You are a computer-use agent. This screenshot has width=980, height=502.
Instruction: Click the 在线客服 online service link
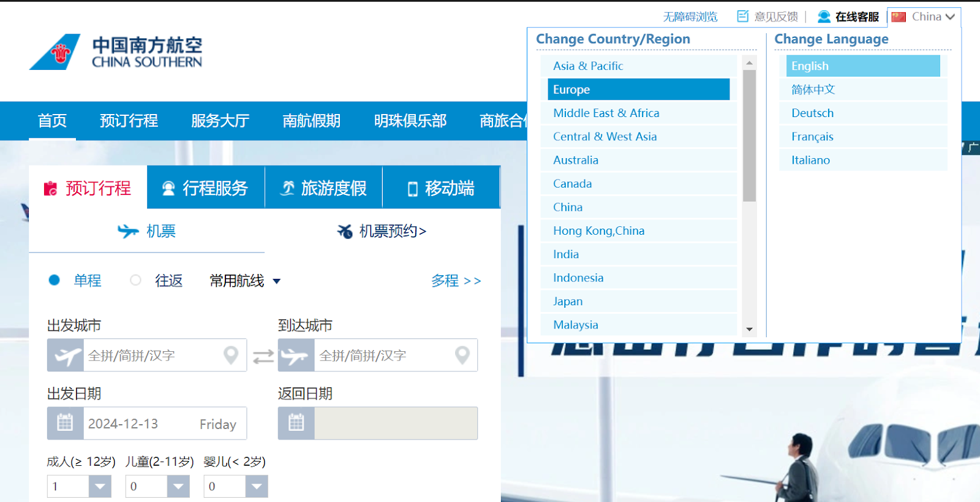[857, 17]
